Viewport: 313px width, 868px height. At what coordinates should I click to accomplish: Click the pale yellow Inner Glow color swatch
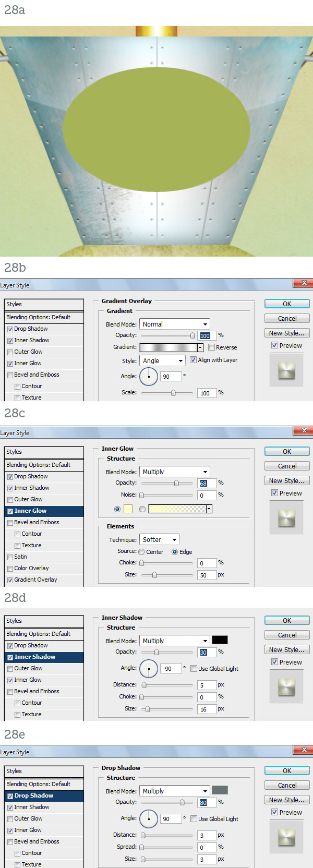128,509
